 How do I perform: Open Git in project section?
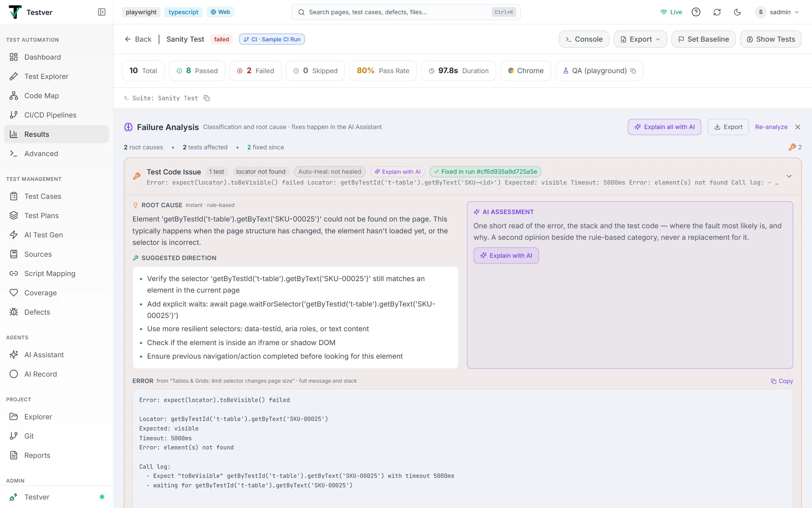pyautogui.click(x=57, y=436)
